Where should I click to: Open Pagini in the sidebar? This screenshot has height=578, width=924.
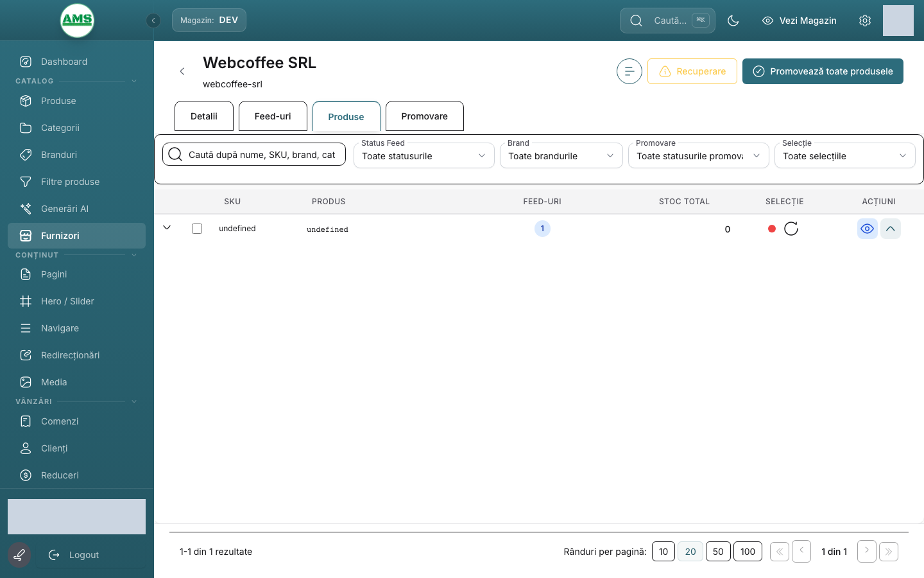tap(76, 274)
